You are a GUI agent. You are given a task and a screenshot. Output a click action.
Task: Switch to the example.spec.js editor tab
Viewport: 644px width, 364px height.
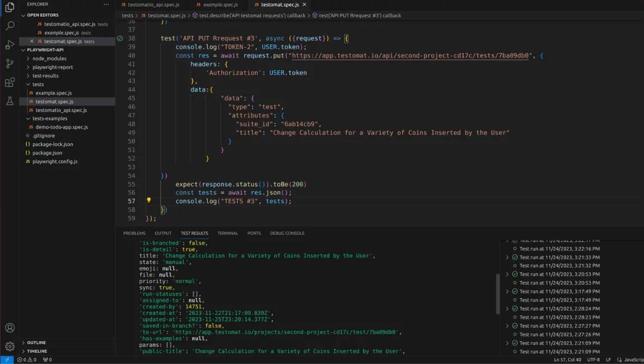(x=220, y=4)
